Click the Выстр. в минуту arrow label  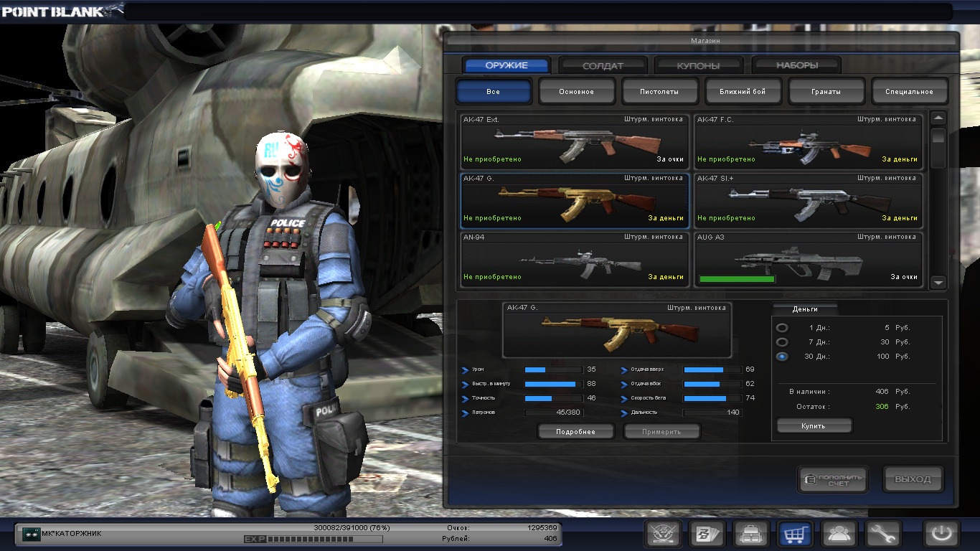pyautogui.click(x=486, y=384)
